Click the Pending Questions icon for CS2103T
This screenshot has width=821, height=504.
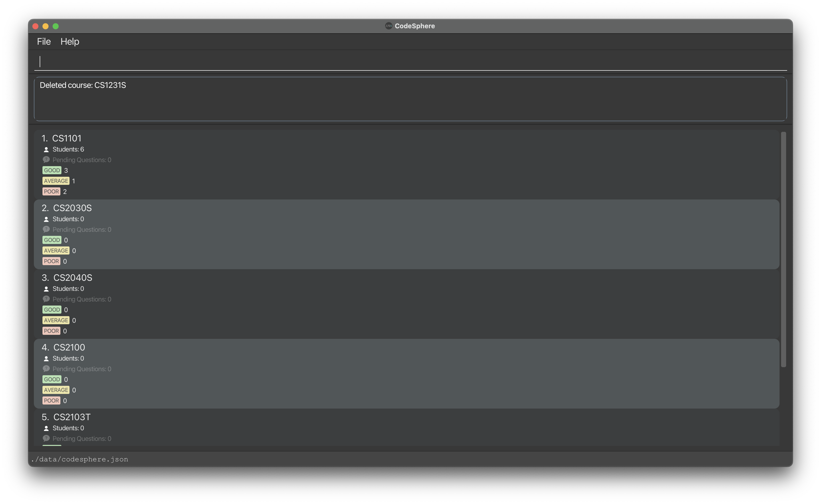46,438
